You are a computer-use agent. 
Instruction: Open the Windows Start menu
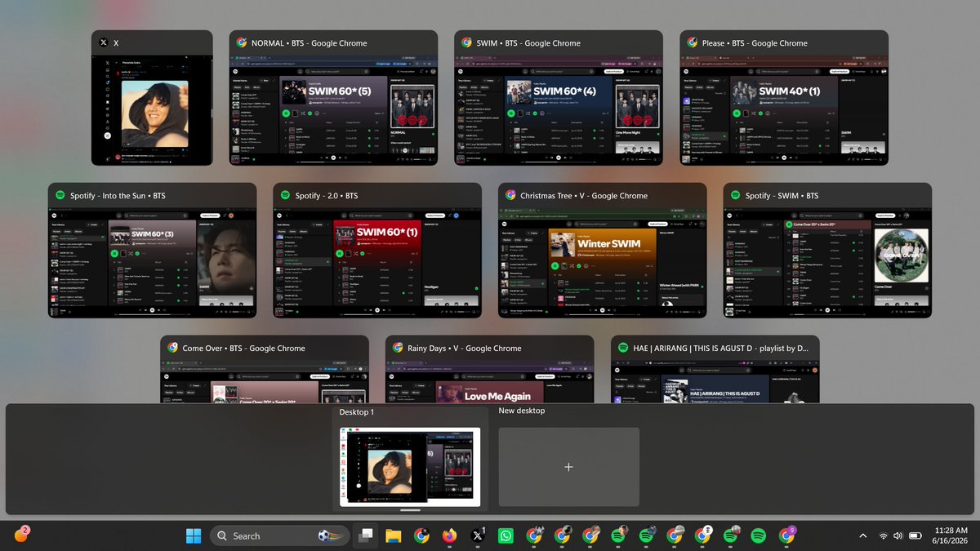194,535
